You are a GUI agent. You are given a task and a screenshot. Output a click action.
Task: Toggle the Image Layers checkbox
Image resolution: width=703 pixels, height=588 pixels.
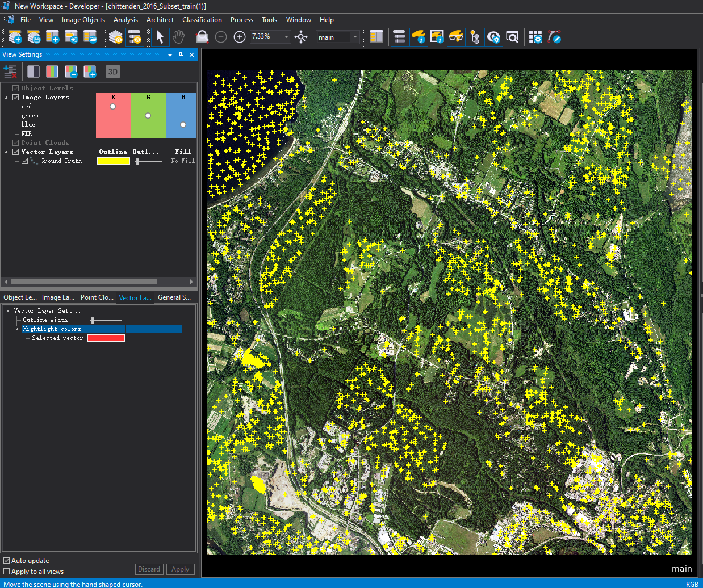[x=16, y=98]
